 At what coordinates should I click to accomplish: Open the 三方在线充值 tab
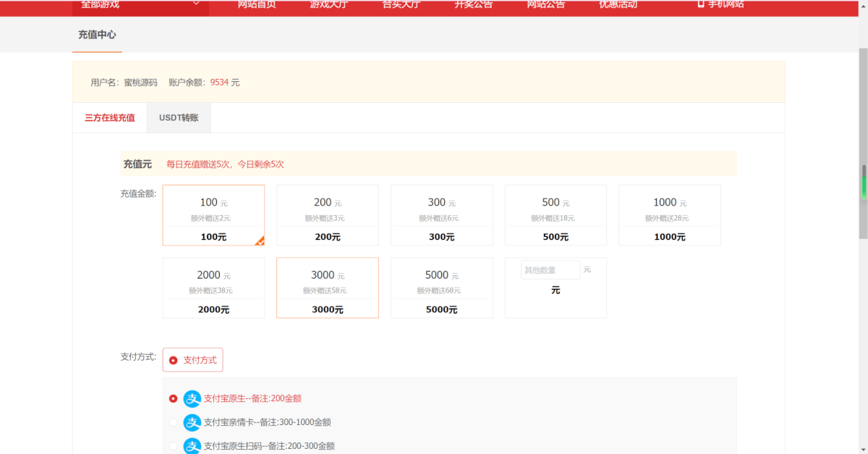click(110, 117)
